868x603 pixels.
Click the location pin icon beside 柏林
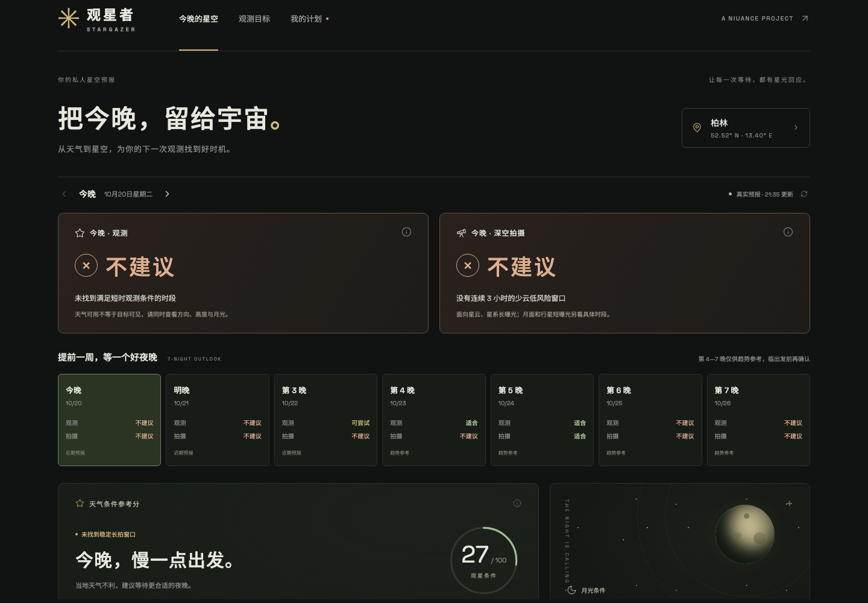point(697,128)
